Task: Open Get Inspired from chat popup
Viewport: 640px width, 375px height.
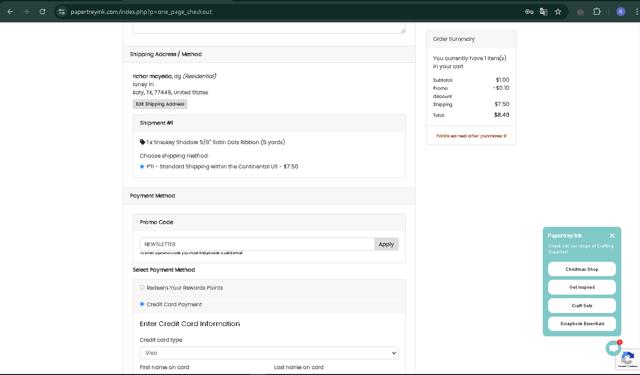Action: (582, 287)
